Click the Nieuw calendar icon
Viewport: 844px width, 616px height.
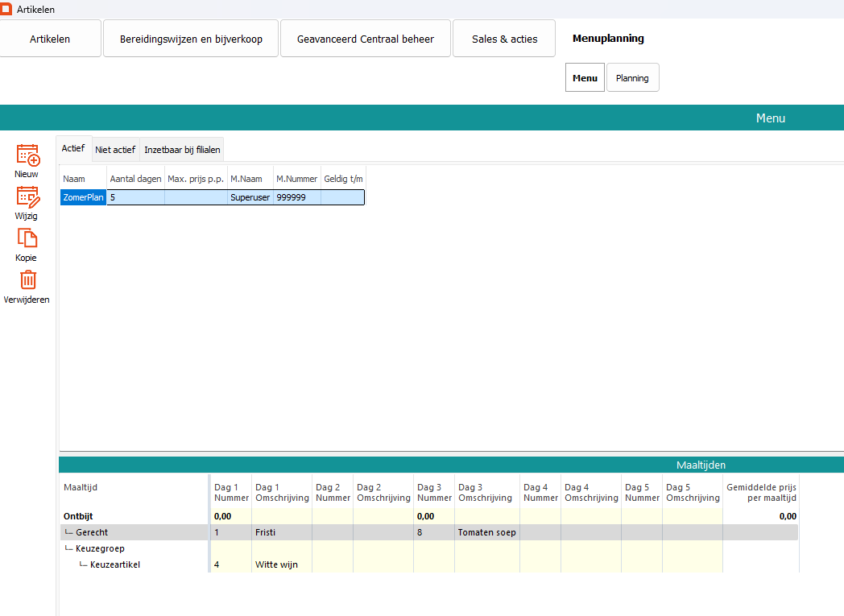tap(27, 155)
